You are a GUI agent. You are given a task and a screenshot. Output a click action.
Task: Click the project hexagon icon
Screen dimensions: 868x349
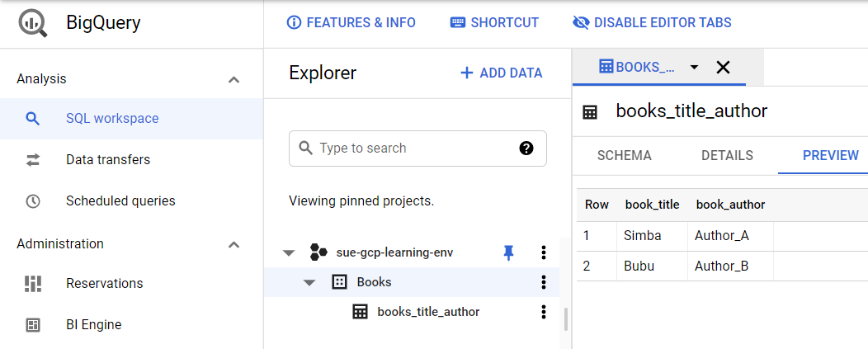click(318, 252)
